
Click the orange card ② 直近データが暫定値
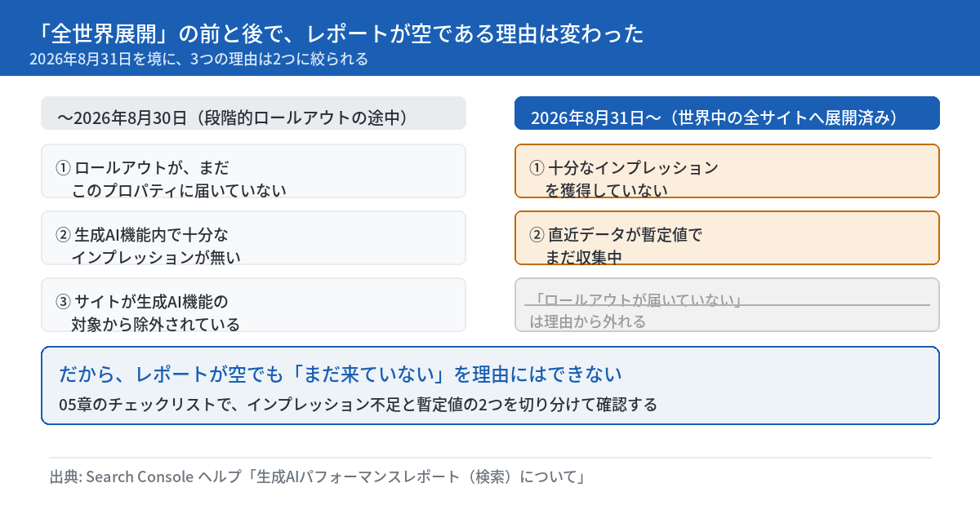point(727,238)
